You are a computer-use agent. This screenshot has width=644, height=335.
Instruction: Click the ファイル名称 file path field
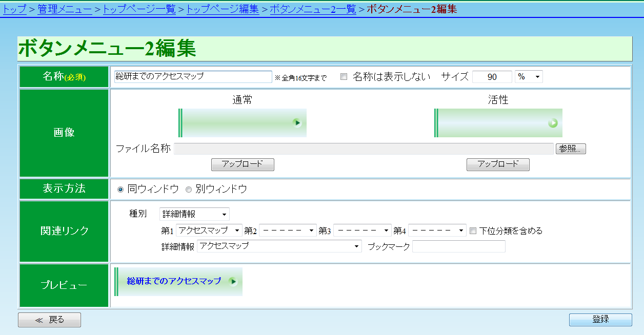(x=364, y=149)
